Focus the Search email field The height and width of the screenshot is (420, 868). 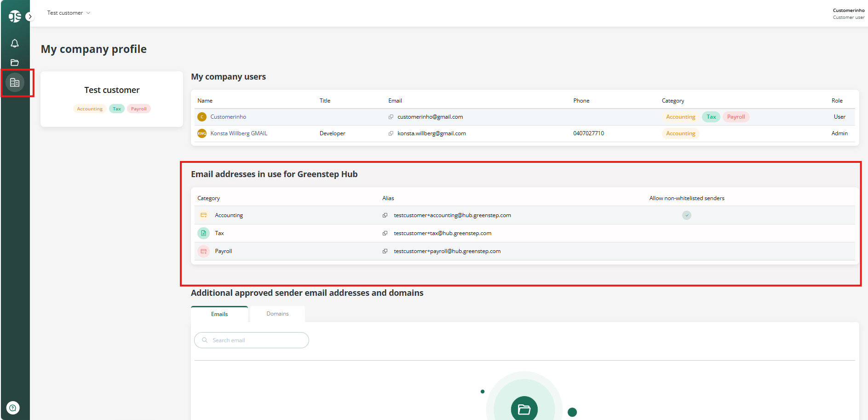click(x=252, y=340)
